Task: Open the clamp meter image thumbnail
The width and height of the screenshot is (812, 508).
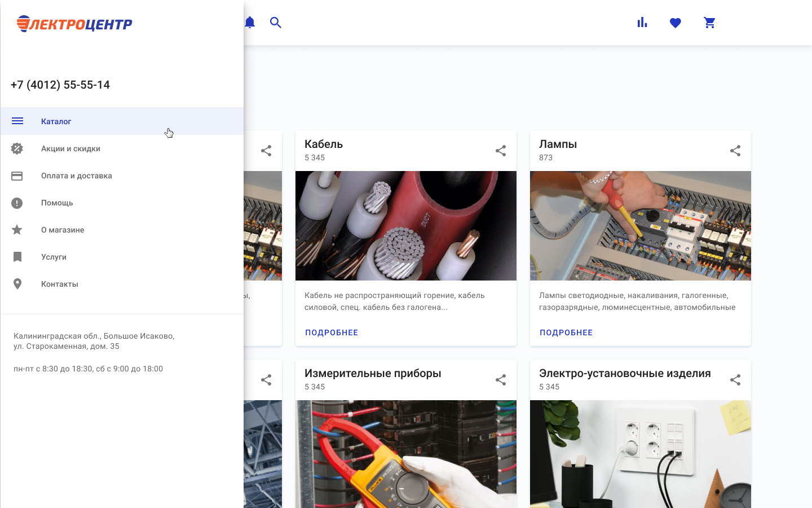Action: 406,454
